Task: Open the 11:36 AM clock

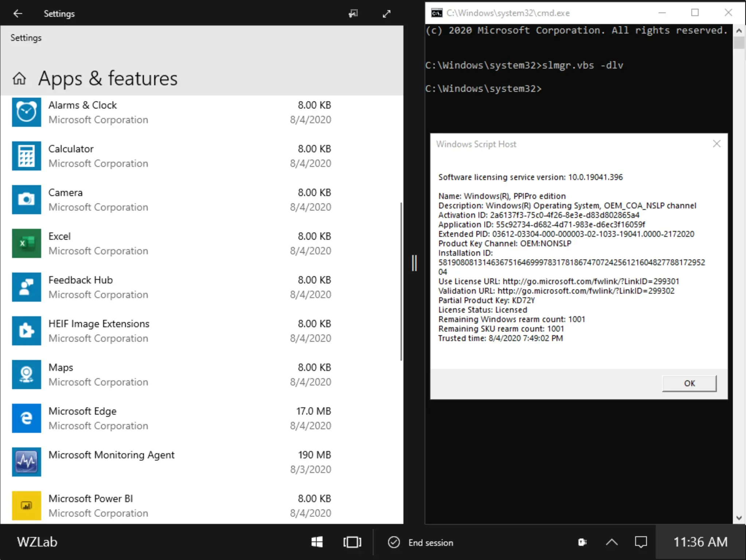Action: pyautogui.click(x=700, y=542)
